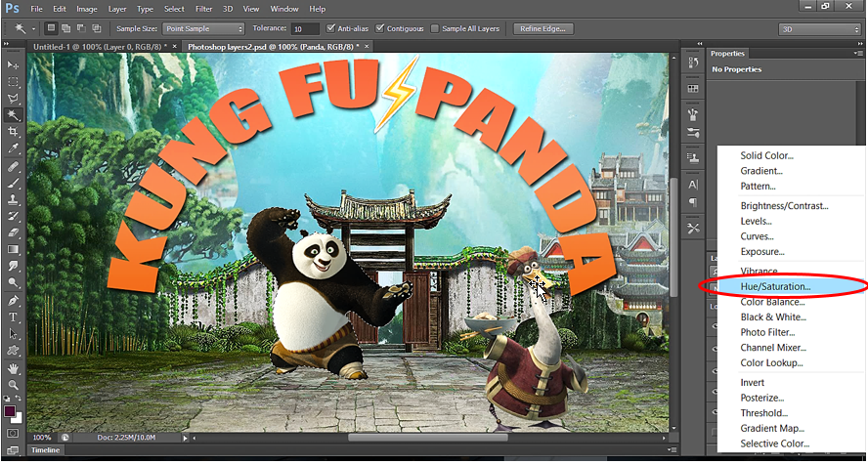Click the horizontal canvas scrollbar
This screenshot has width=868, height=464.
click(428, 438)
